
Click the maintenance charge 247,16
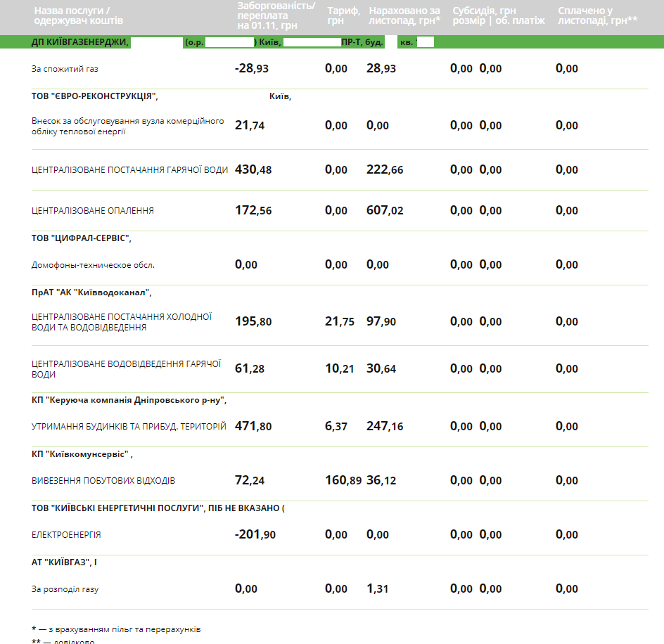385,426
